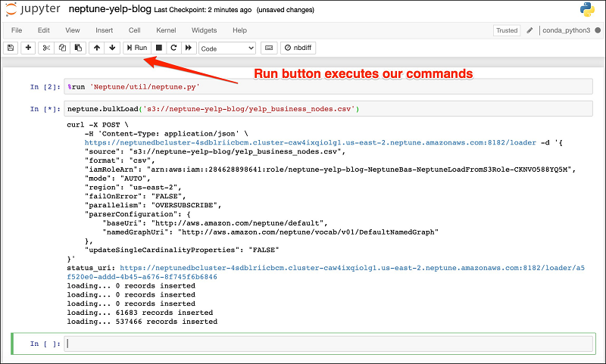Paste cells below

coord(78,48)
